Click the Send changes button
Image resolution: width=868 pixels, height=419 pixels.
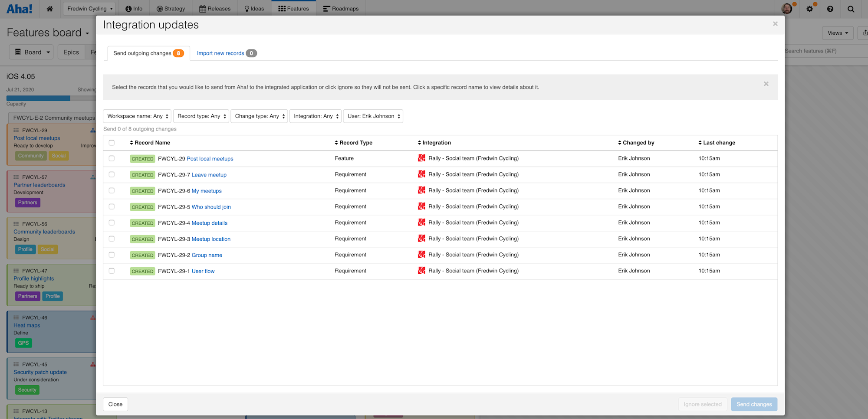pyautogui.click(x=754, y=404)
